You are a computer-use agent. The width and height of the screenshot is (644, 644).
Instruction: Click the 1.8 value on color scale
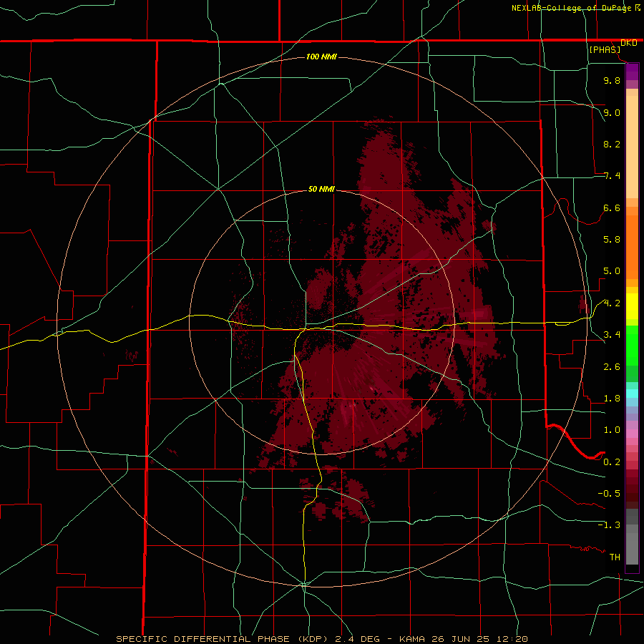coord(612,399)
